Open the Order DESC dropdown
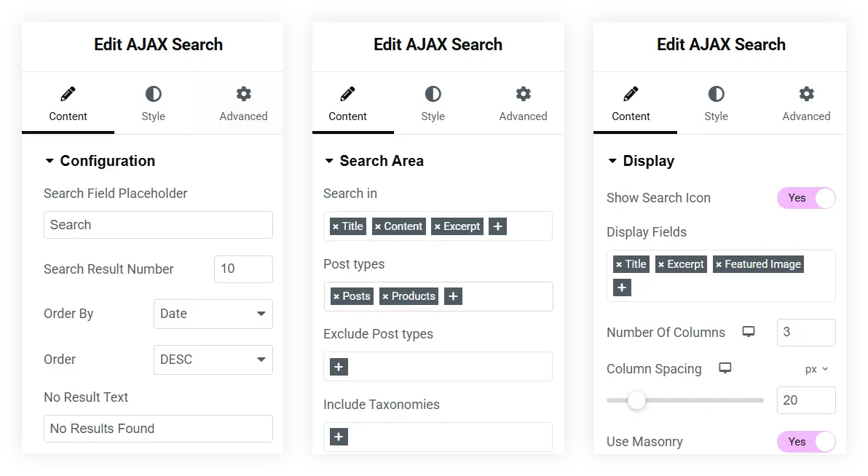Screen dimensions: 868x476 213,360
